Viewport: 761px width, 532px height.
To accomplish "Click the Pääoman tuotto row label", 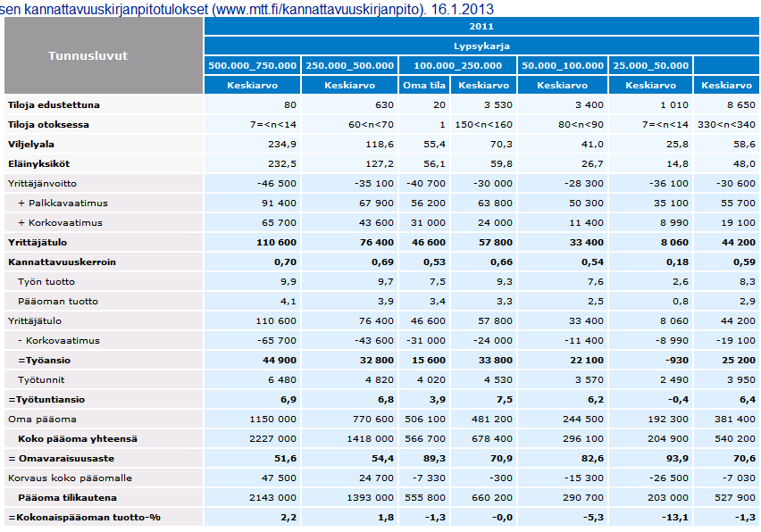I will [x=58, y=301].
